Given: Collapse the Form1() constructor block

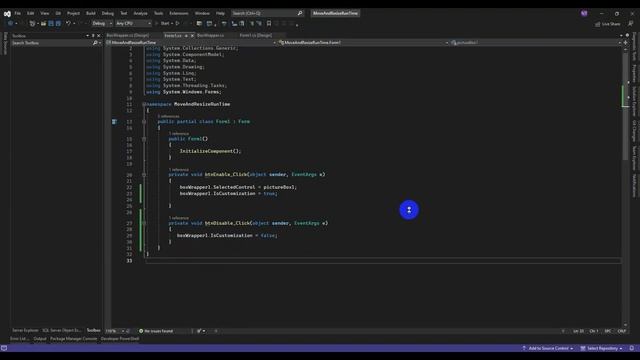Looking at the screenshot, I should (x=144, y=139).
